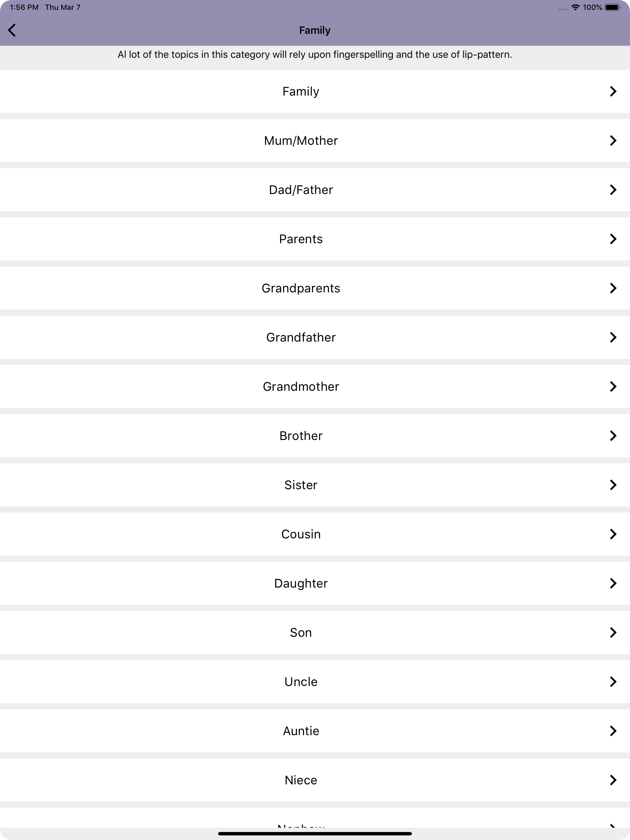Click the chevron on Parents row

(x=613, y=239)
